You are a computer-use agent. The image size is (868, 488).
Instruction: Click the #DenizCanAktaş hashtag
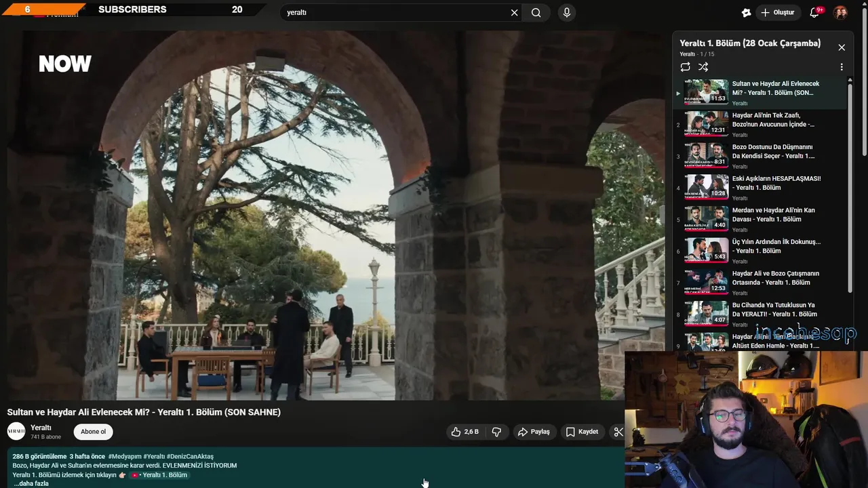tap(190, 457)
